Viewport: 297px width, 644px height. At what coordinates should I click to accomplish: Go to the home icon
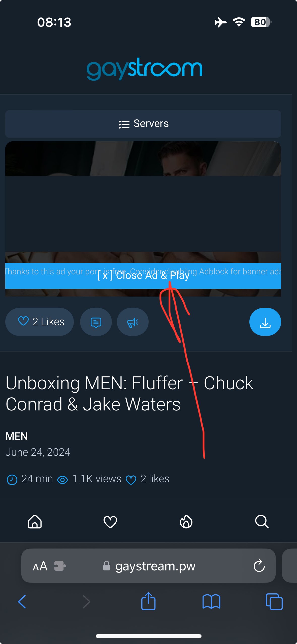[x=35, y=521]
